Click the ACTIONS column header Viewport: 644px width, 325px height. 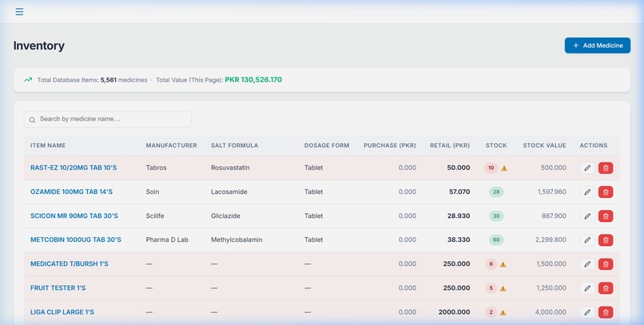594,145
